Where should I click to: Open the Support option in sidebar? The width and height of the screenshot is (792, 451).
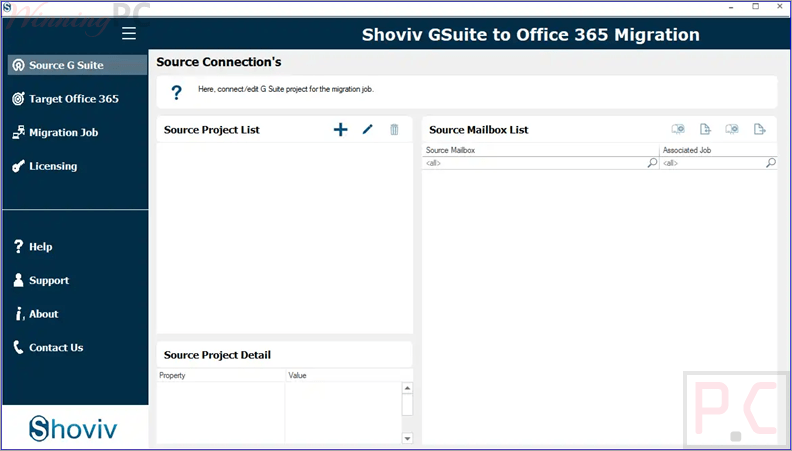click(41, 280)
